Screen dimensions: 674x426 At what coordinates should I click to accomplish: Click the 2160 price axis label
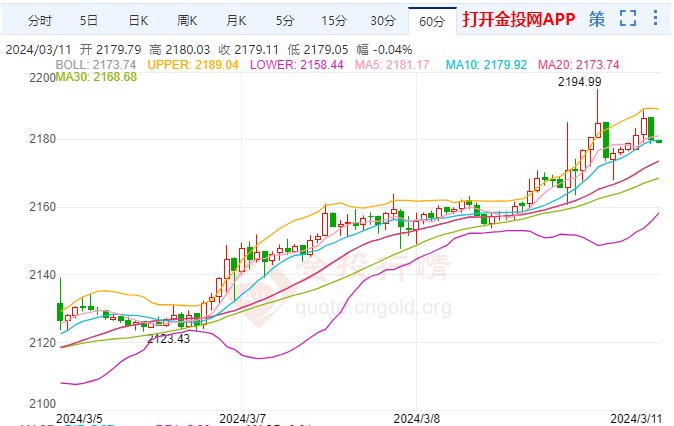[x=42, y=207]
